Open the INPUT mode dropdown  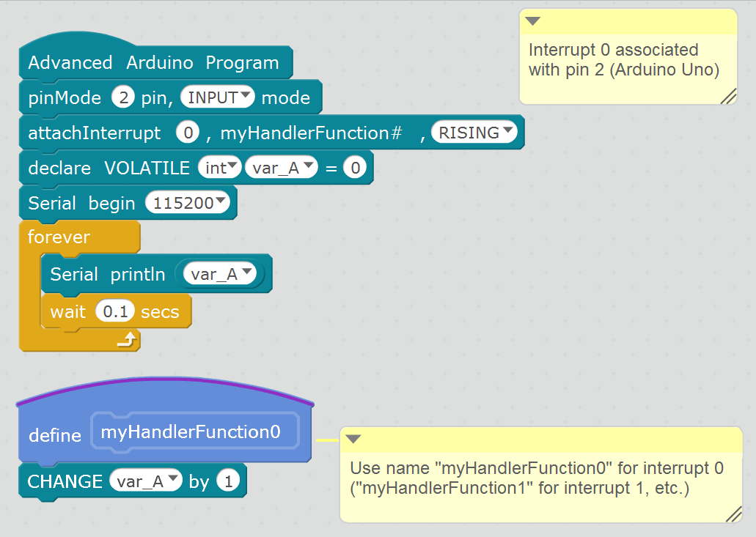coord(217,97)
